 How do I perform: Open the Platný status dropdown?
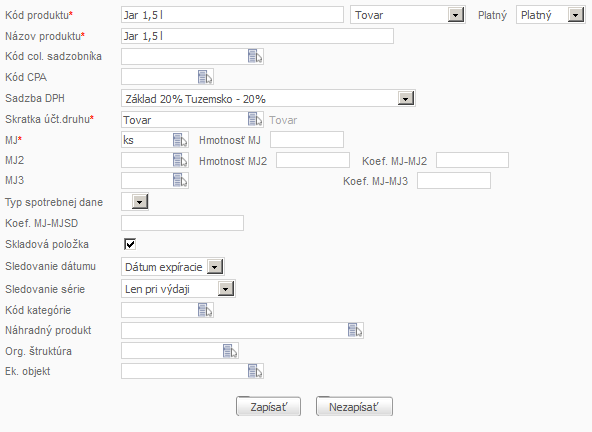pos(576,15)
